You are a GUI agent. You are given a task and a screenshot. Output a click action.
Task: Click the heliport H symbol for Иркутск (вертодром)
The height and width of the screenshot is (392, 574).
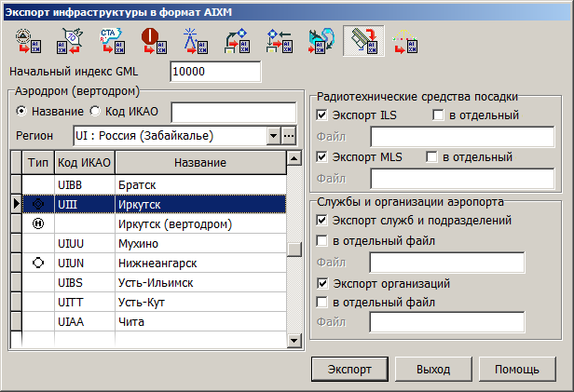click(38, 223)
